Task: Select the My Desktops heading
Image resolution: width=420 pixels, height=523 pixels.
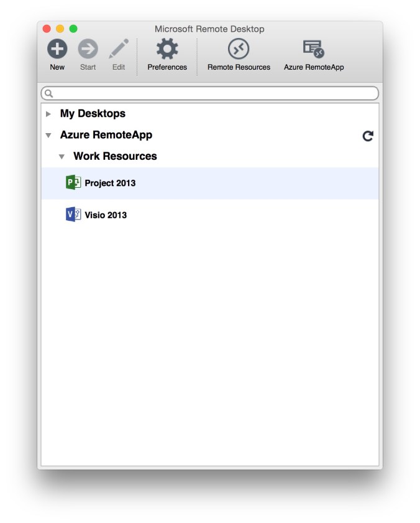Action: tap(93, 114)
